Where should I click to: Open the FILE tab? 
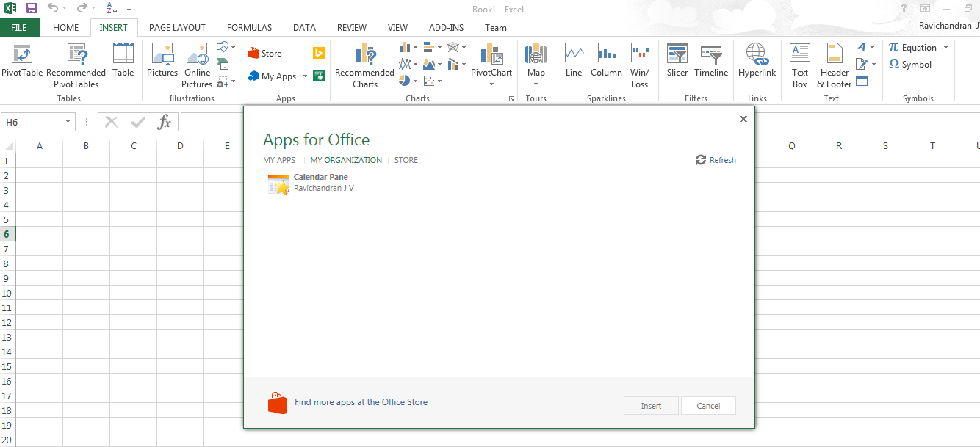(19, 28)
